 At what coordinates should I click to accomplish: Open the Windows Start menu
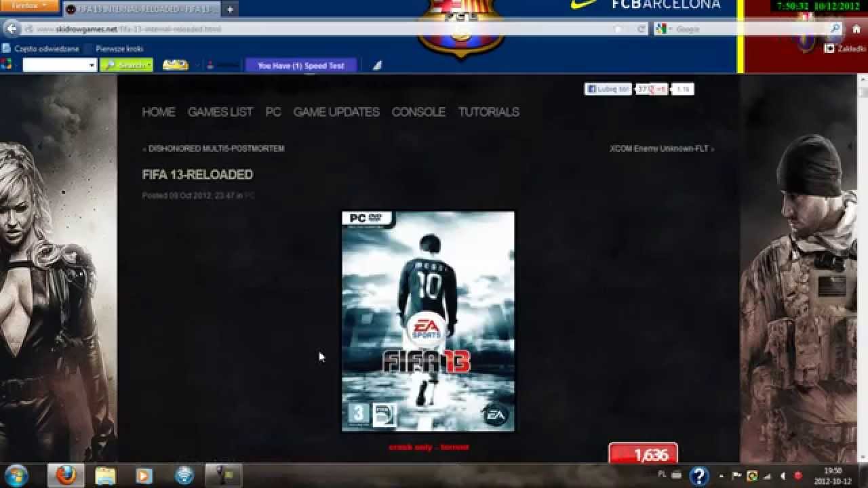coord(16,475)
